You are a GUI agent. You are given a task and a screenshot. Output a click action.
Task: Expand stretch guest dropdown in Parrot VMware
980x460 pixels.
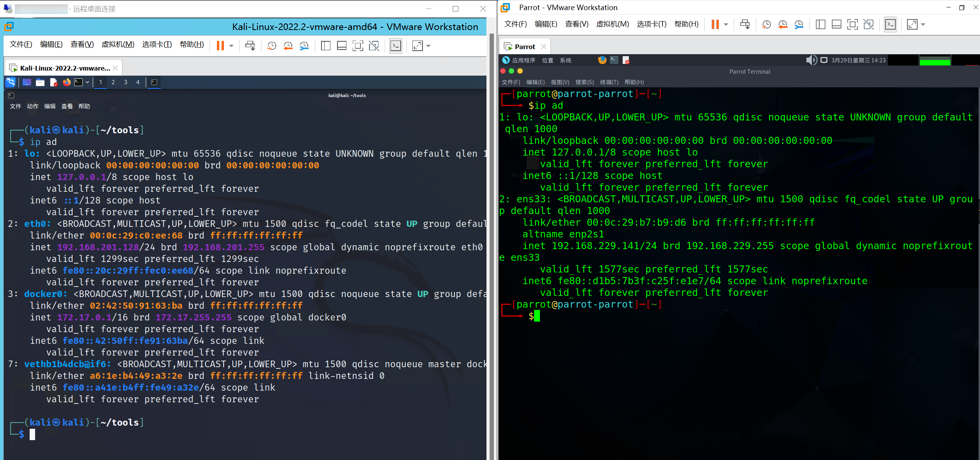click(x=923, y=25)
